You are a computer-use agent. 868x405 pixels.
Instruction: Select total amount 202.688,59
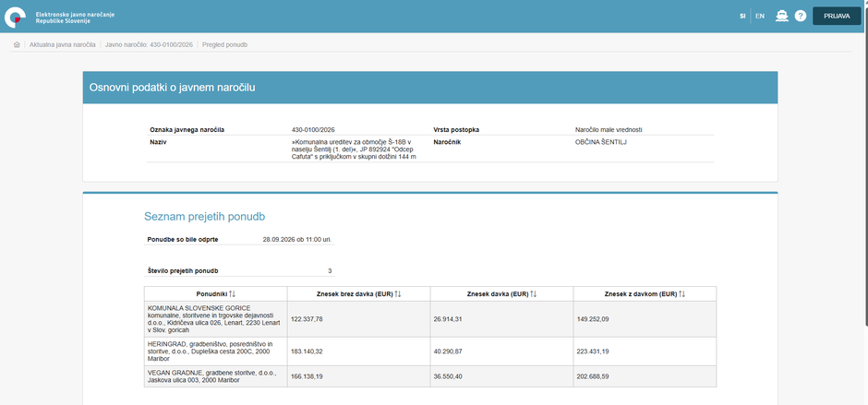(x=593, y=376)
